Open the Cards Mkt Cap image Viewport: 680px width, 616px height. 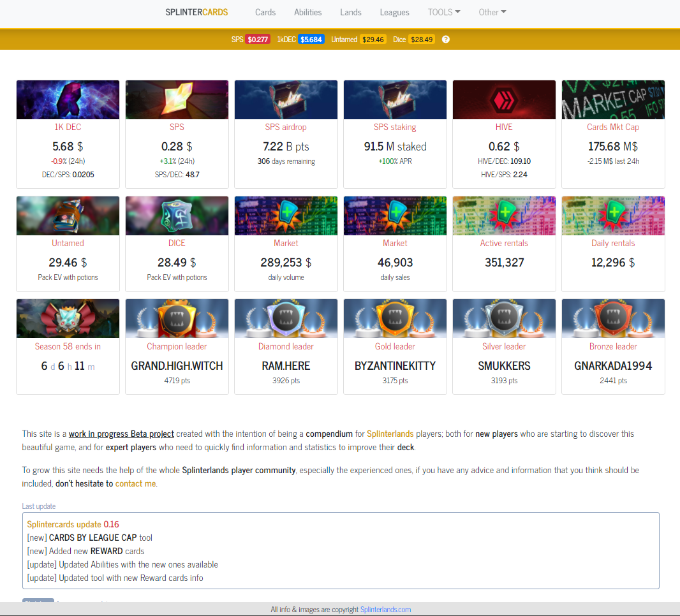pos(613,99)
